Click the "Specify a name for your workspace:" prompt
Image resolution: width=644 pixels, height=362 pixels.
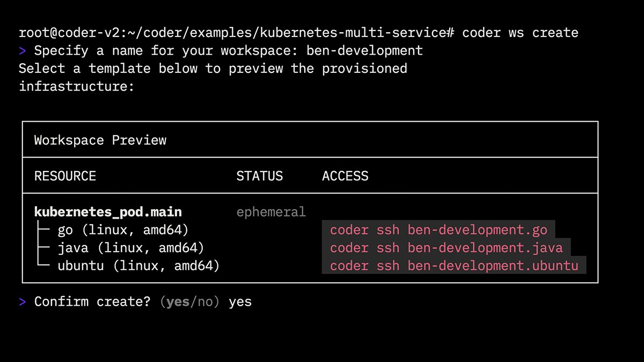point(166,51)
